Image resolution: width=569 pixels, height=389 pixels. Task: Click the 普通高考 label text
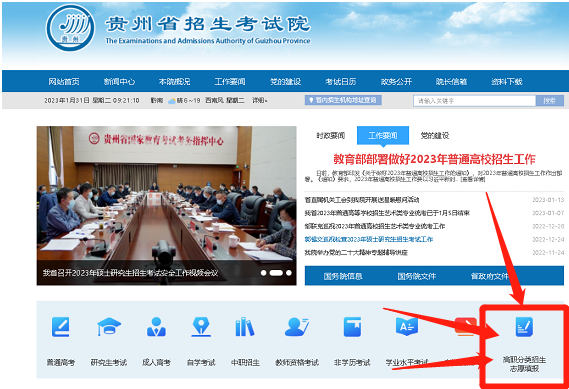tap(61, 362)
